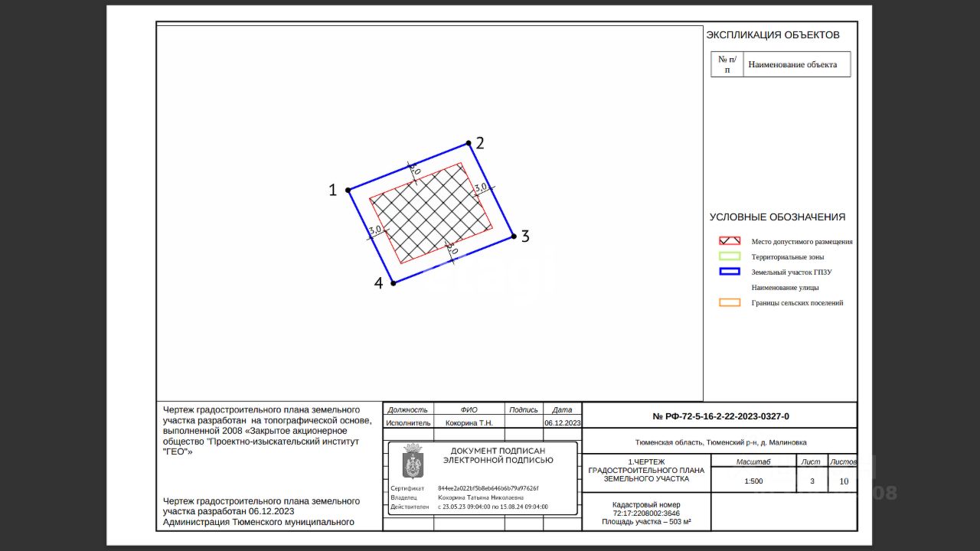This screenshot has width=980, height=551.
Task: Click the hatched buildable area in the plot
Action: pyautogui.click(x=431, y=213)
